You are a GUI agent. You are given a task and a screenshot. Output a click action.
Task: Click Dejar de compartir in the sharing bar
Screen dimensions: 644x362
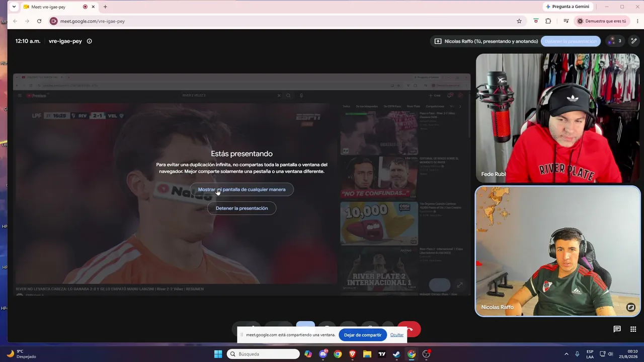pos(363,335)
